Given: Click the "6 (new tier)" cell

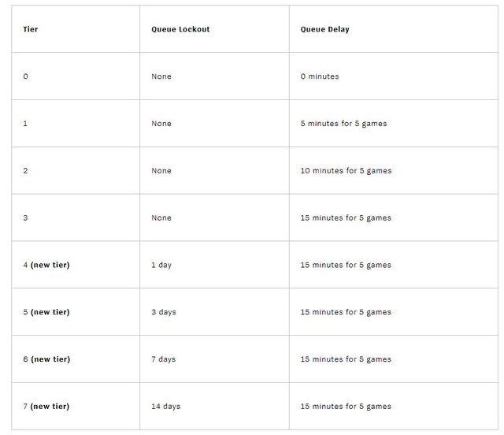Looking at the screenshot, I should click(x=46, y=359).
